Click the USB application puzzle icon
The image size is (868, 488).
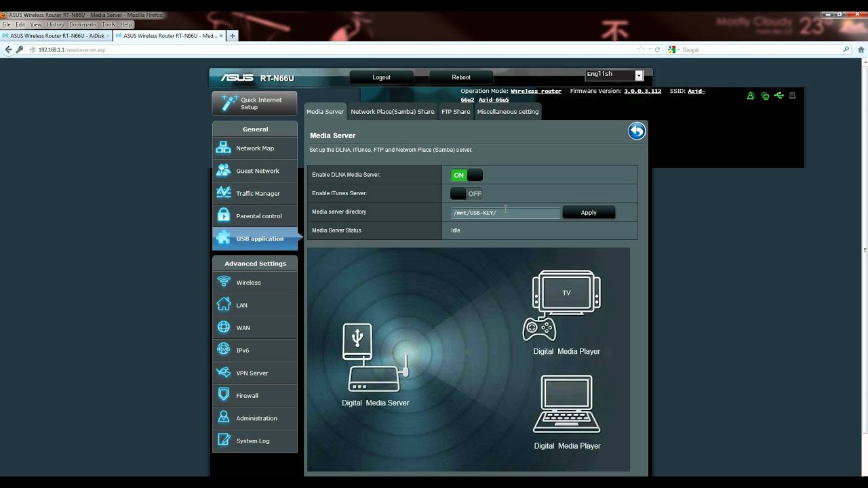click(x=223, y=238)
